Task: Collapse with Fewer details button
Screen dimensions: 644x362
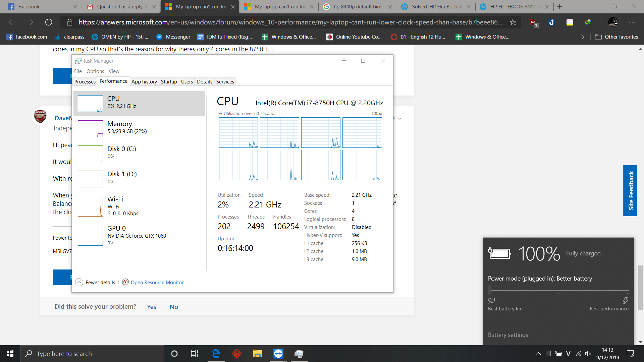Action: point(96,282)
